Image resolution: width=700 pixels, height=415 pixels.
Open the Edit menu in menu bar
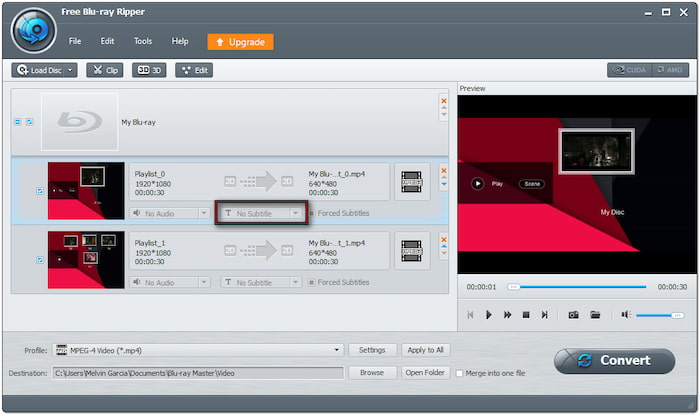(107, 41)
